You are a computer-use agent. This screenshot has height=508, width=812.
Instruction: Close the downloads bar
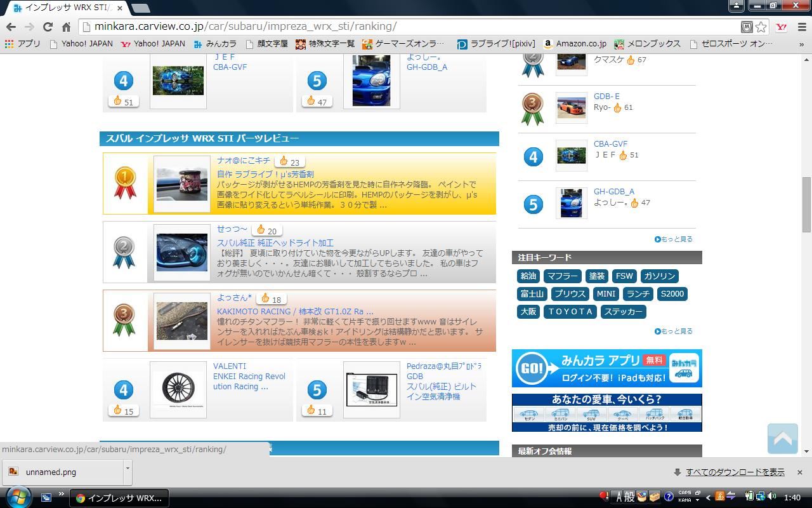799,472
